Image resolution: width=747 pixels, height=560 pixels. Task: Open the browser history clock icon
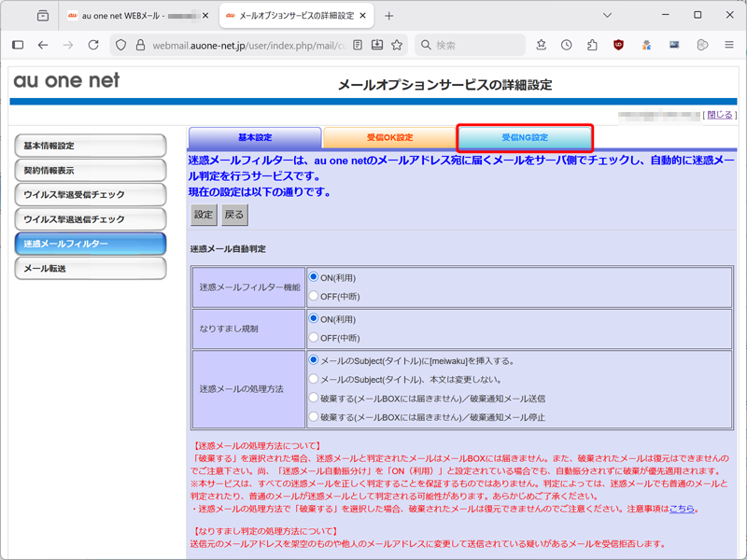point(567,45)
